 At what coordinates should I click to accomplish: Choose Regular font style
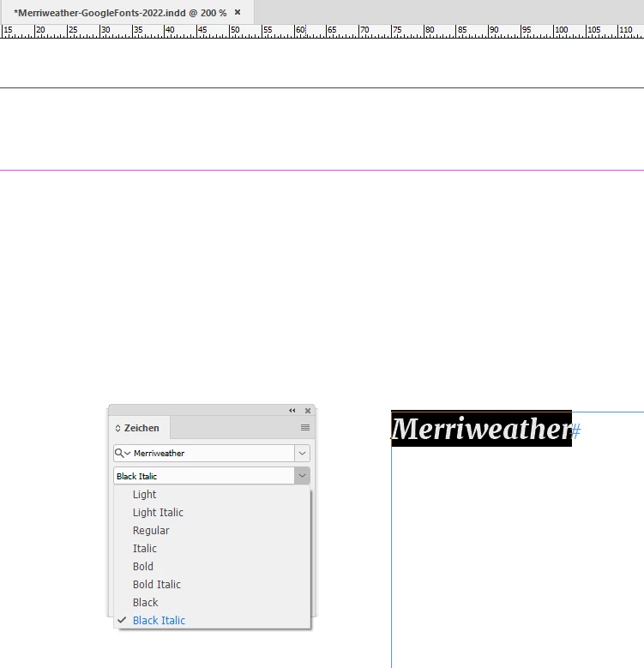tap(212, 531)
